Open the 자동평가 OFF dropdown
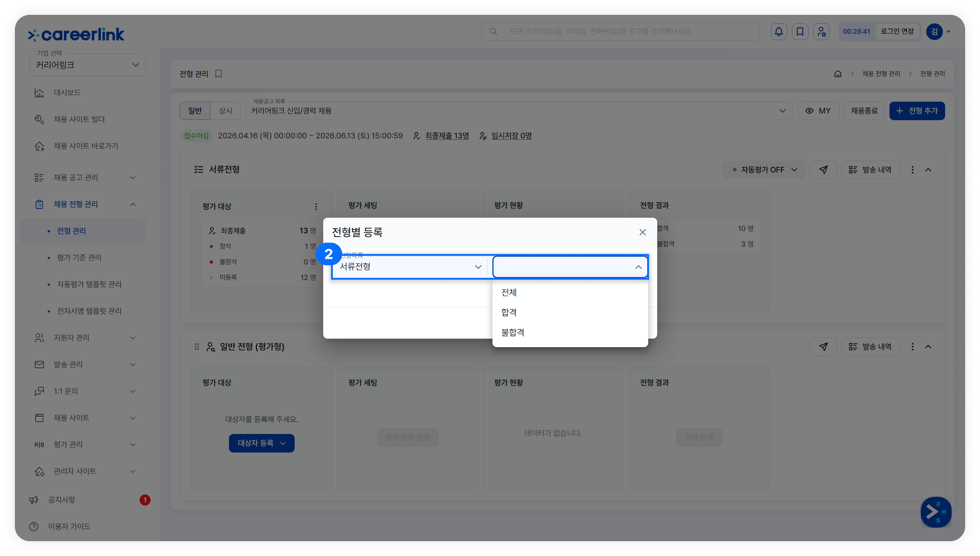 coord(763,170)
